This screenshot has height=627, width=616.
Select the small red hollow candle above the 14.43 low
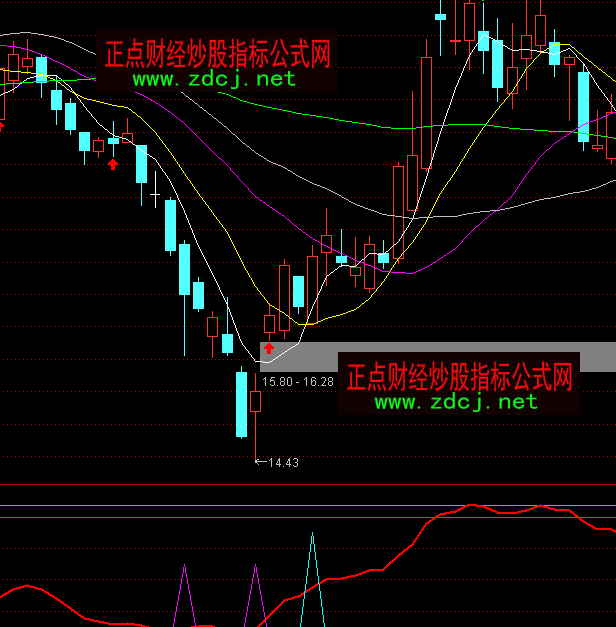click(x=255, y=402)
